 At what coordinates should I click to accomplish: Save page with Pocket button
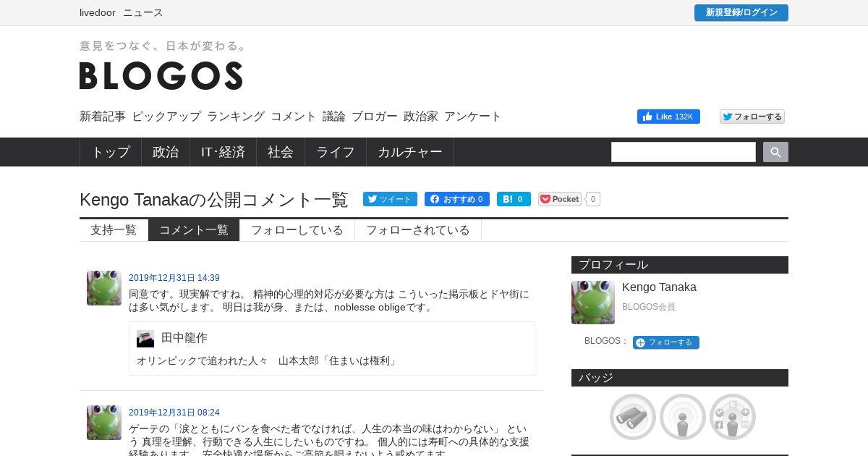[x=560, y=199]
